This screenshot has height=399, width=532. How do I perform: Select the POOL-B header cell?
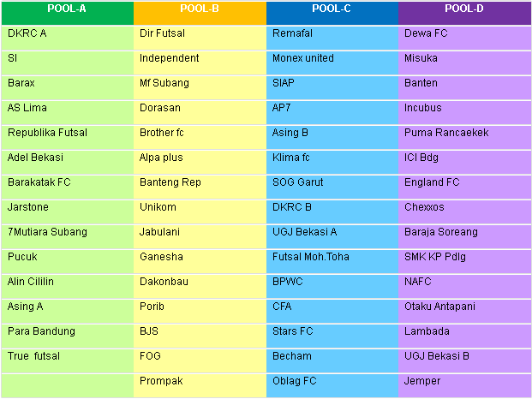pos(200,9)
